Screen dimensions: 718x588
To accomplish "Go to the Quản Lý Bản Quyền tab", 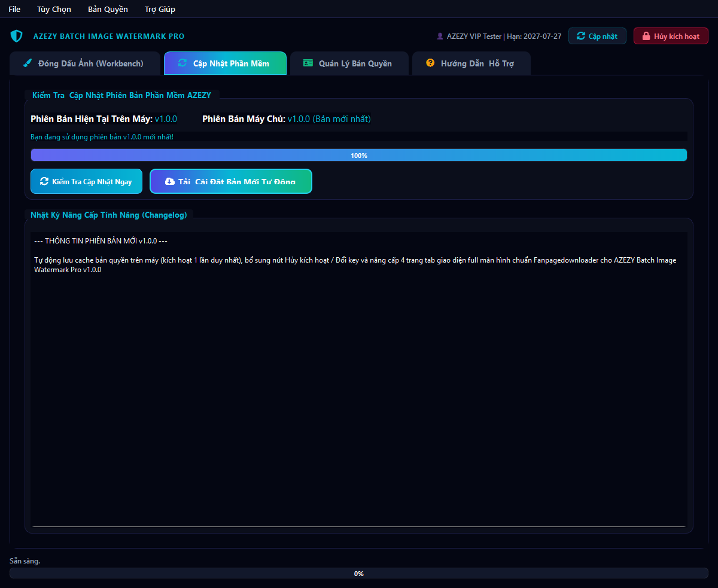I will (x=349, y=63).
